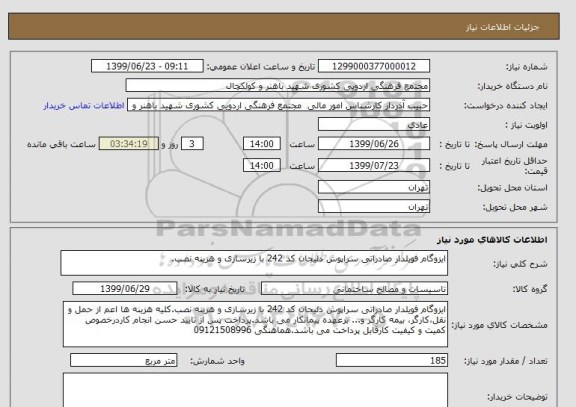This screenshot has height=407, width=576.
Task: Click the goods need date 1399/06/29
Action: coord(125,289)
